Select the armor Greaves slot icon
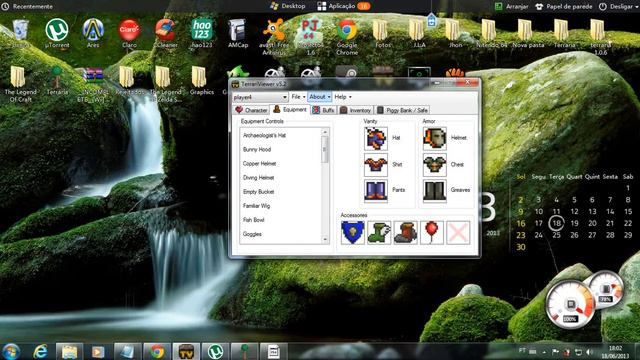This screenshot has width=640, height=360. pos(434,191)
